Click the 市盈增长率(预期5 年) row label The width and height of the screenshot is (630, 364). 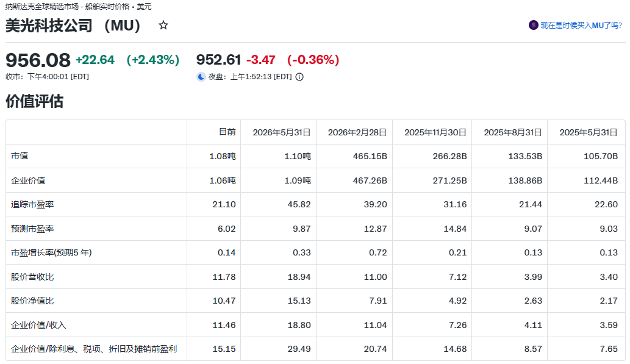51,252
